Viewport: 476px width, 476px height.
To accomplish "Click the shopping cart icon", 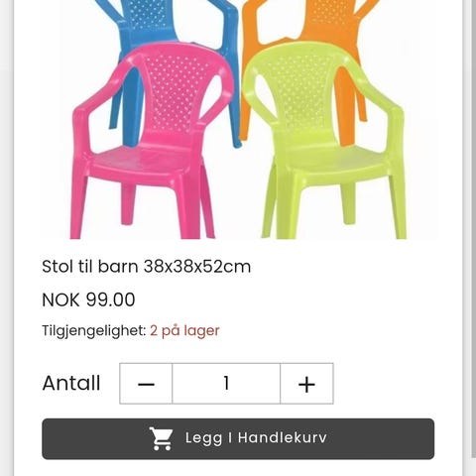I will click(161, 438).
